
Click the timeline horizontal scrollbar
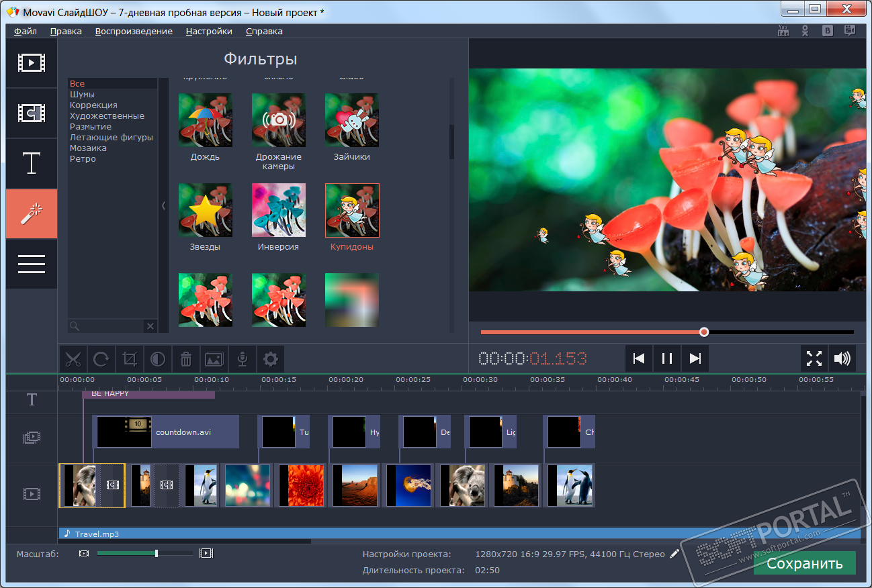point(185,541)
